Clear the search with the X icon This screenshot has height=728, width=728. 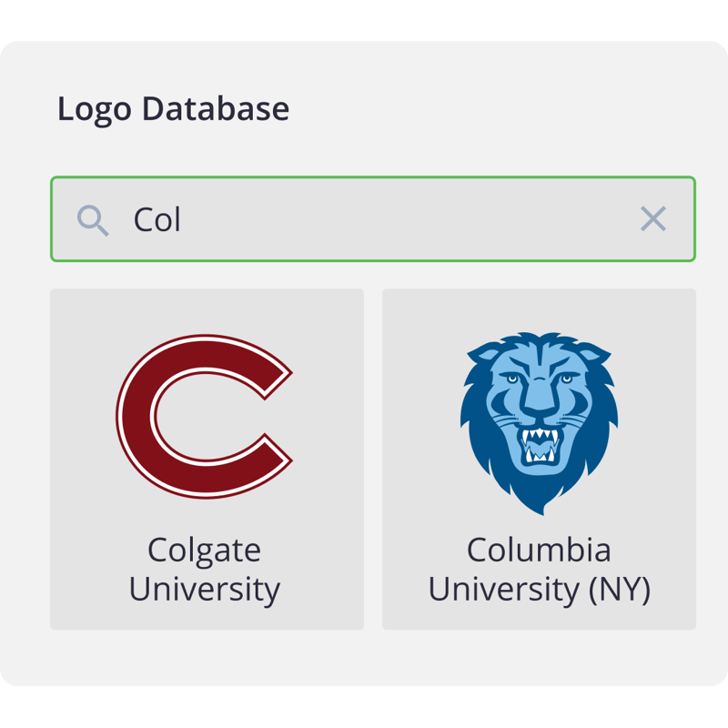(x=652, y=219)
